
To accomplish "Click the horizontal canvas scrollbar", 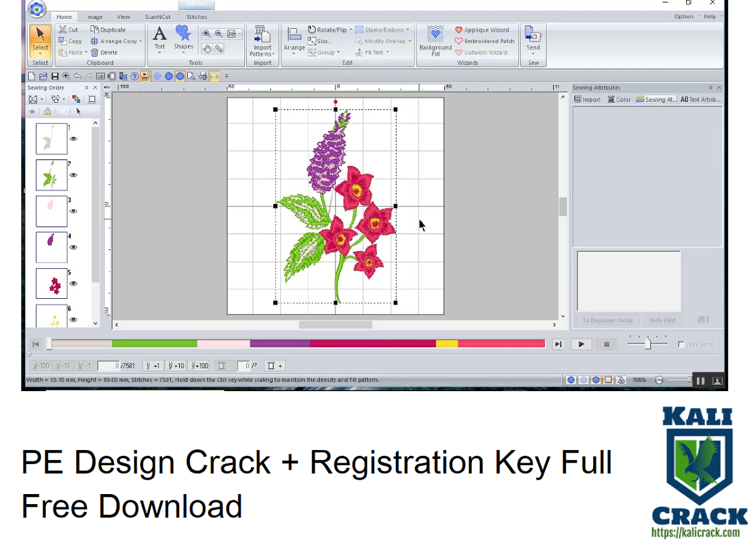I will click(x=335, y=325).
